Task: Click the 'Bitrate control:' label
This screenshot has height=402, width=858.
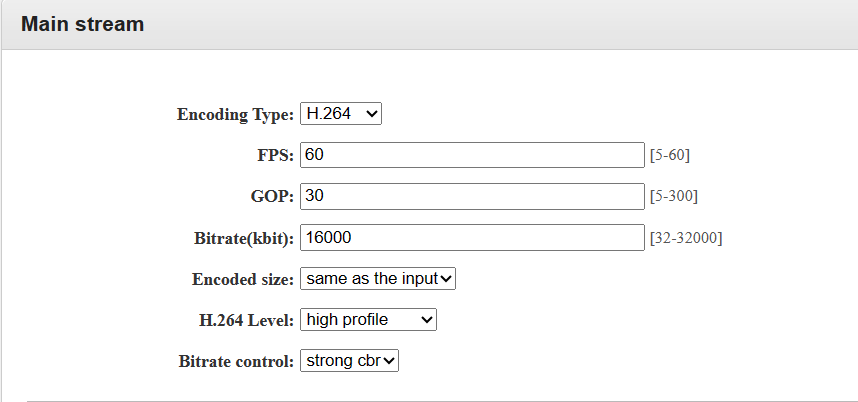Action: pos(236,361)
